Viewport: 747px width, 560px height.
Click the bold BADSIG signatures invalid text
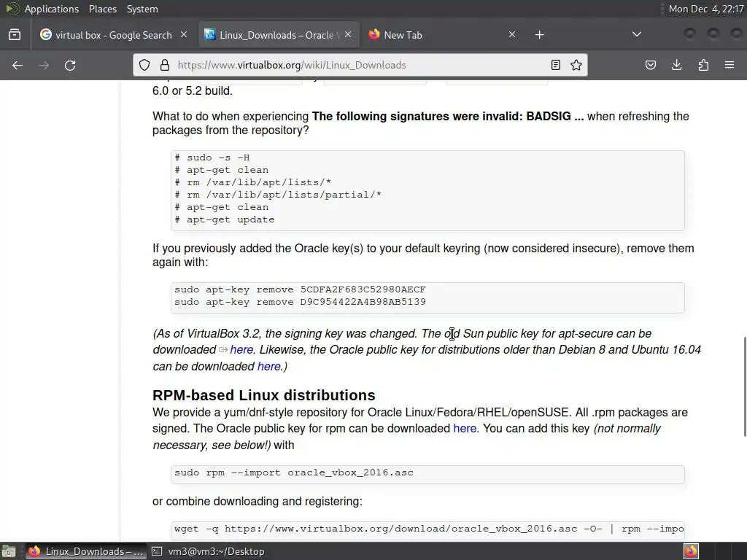point(448,117)
